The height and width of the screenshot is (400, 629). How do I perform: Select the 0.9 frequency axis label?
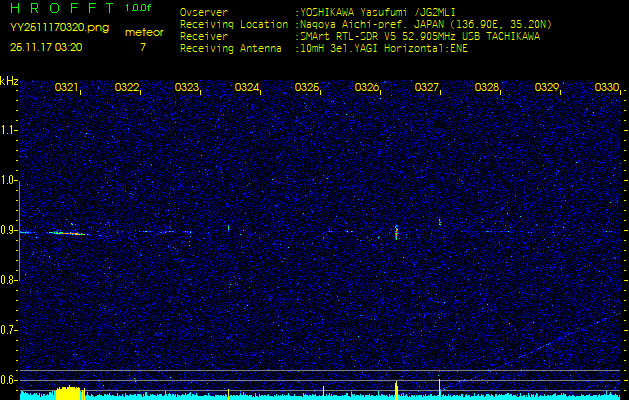tap(9, 230)
